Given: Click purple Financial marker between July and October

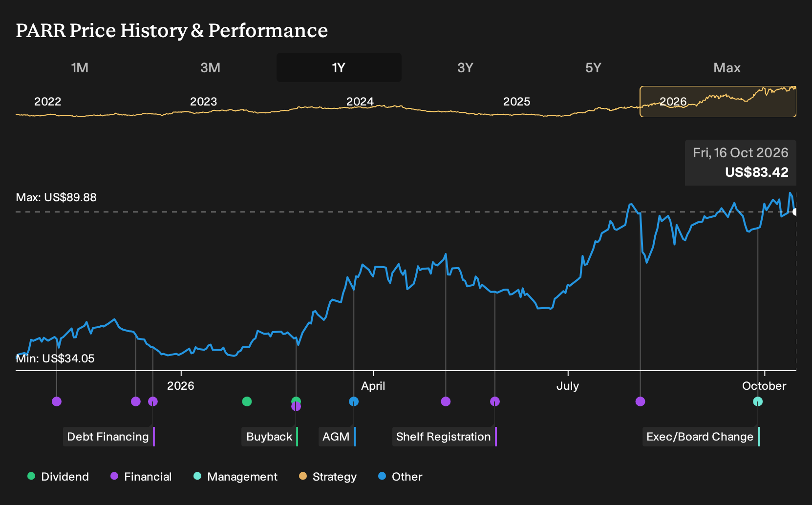Looking at the screenshot, I should pyautogui.click(x=640, y=401).
